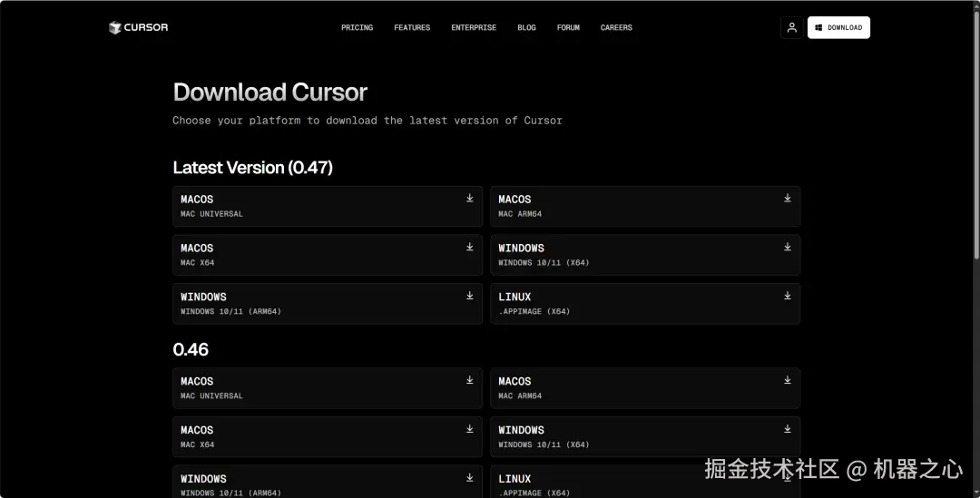Open the Cursor logo home link
The width and height of the screenshot is (980, 498).
pos(138,27)
